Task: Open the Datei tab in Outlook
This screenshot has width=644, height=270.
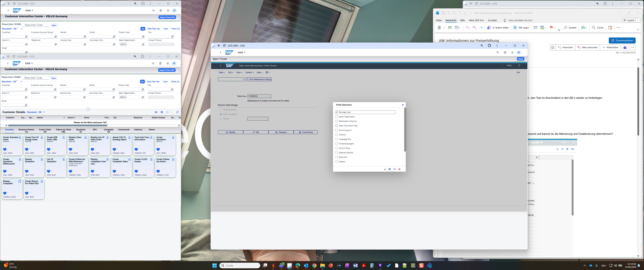Action: pos(439,20)
